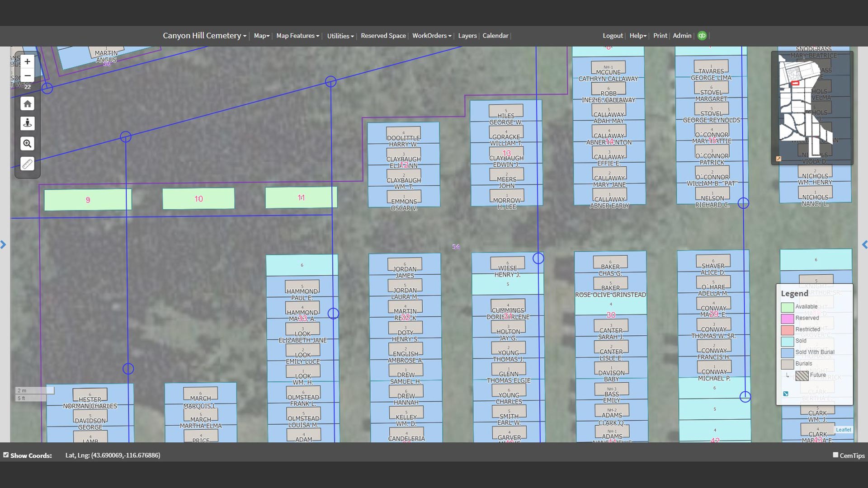Click the Reserved pink legend swatch

coord(787,319)
